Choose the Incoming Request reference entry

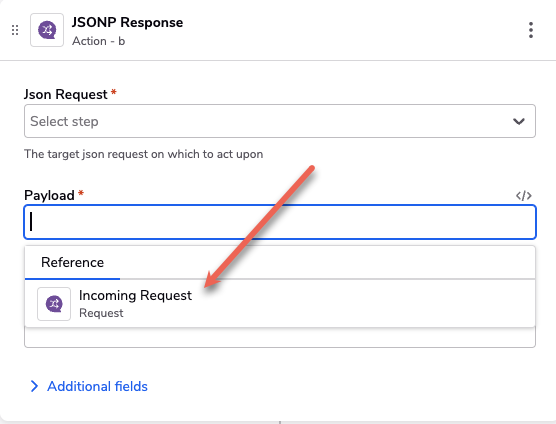pos(280,304)
